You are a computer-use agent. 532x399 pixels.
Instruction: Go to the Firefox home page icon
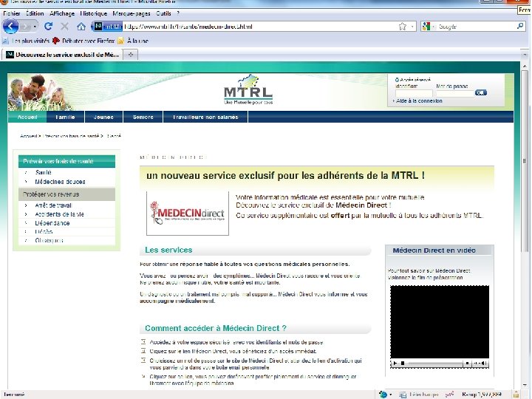(81, 26)
